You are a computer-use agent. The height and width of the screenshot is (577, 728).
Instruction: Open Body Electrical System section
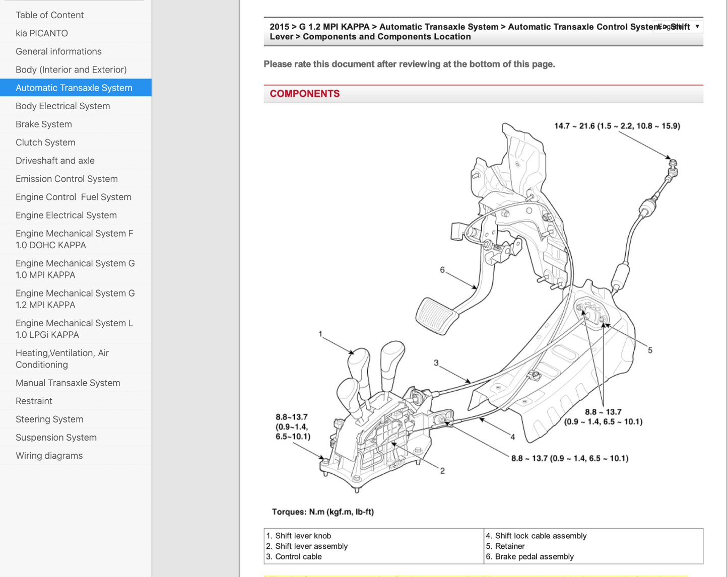tap(62, 106)
